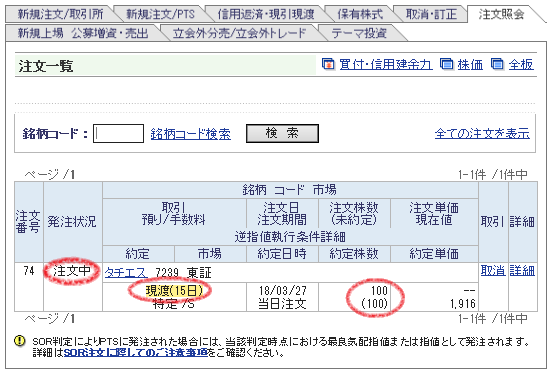
Task: Switch to 立会外分売/立会外トレード tab
Action: tap(239, 33)
